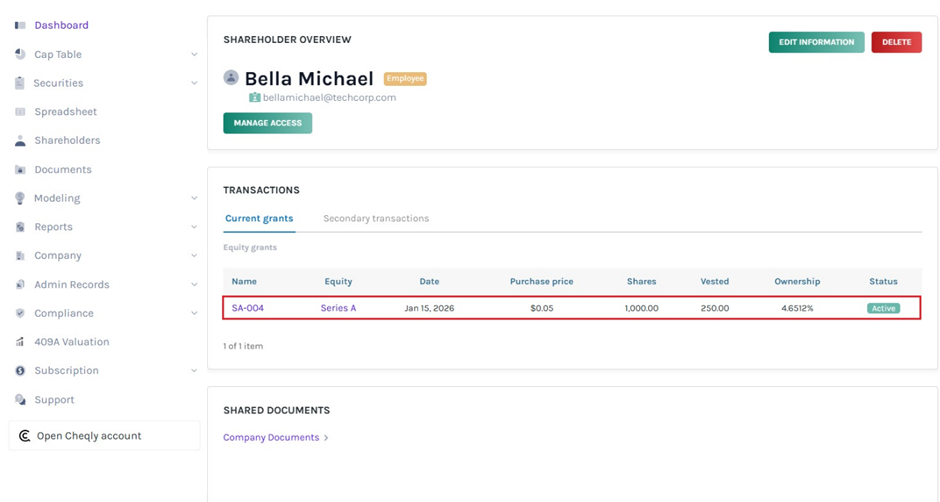
Task: Switch to Current grants tab
Action: [259, 218]
